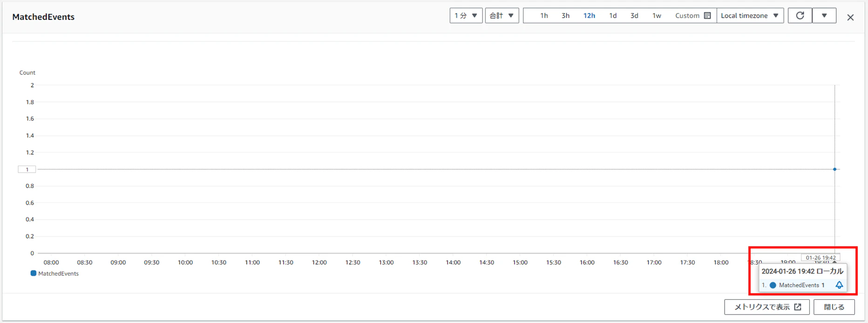Click the 2024-01-26 19:42 ローカル tooltip header
Screen dimensions: 868x323
coord(802,271)
